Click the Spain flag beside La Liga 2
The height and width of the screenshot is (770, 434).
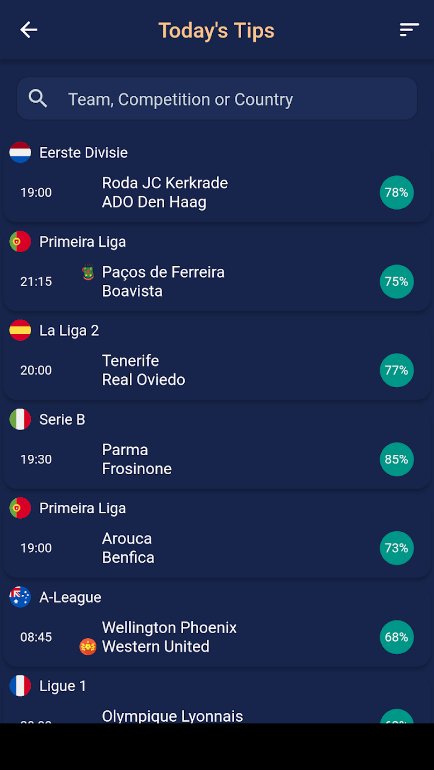(x=20, y=330)
